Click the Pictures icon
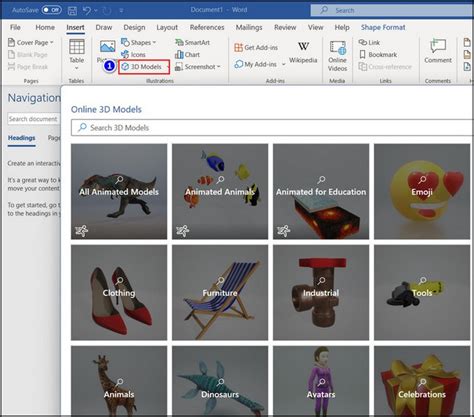Screen dimensions: 474x417 tap(108, 46)
